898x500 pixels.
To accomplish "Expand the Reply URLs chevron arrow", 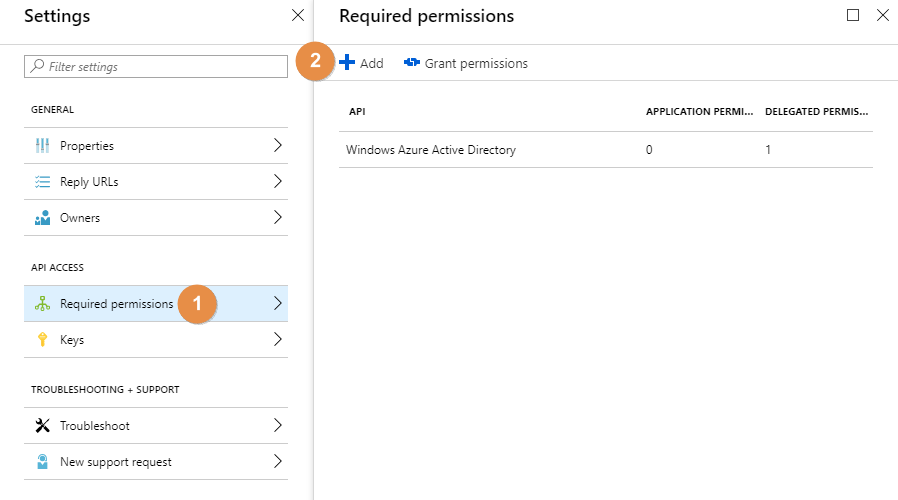I will click(x=278, y=182).
